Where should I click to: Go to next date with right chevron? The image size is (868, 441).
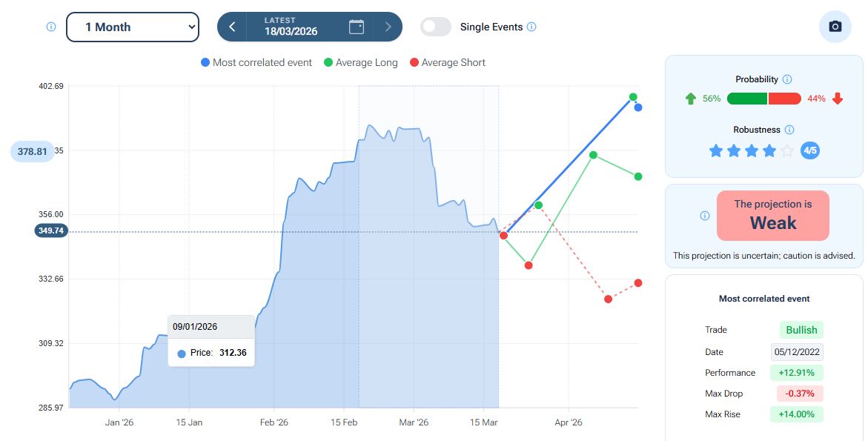tap(388, 27)
